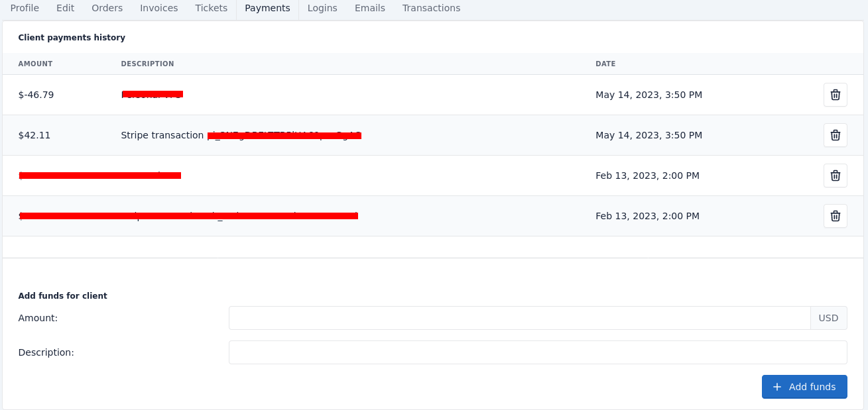
Task: Remove the first Feb 13 payment record
Action: pos(835,176)
